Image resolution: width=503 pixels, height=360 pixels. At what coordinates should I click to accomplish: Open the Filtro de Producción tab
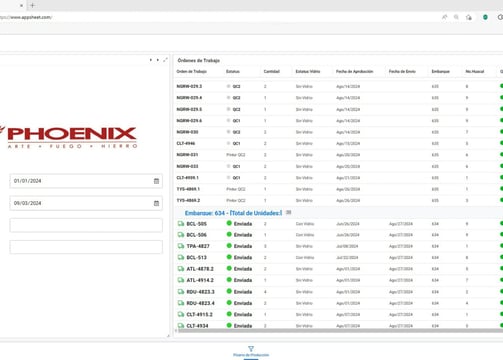[251, 351]
